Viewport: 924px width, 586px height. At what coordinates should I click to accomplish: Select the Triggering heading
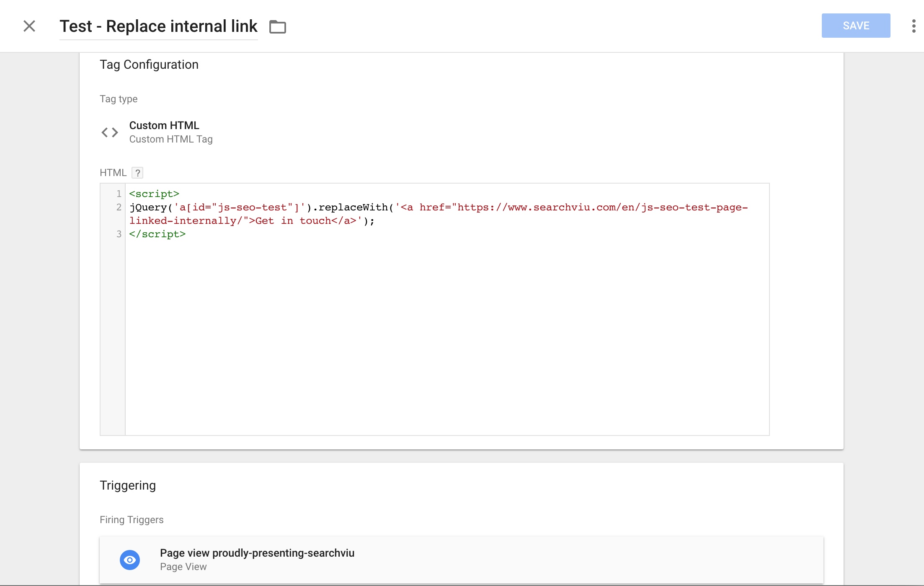127,485
